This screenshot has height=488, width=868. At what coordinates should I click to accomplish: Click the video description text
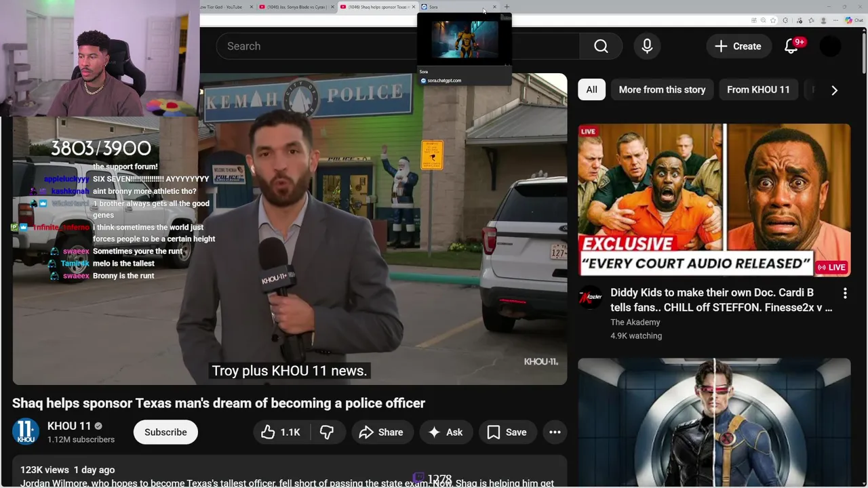point(287,483)
